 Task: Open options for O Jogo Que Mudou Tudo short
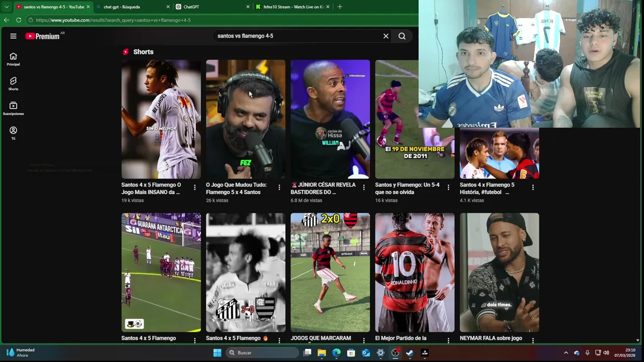pos(279,187)
